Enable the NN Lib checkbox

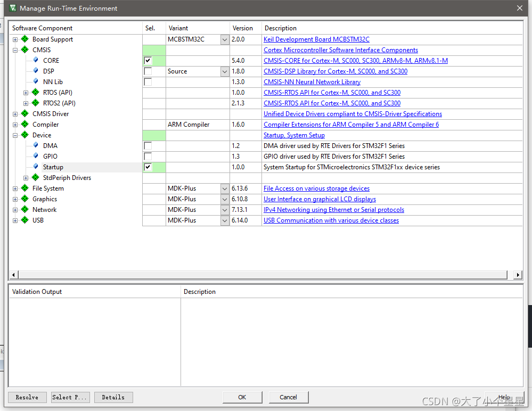[148, 82]
